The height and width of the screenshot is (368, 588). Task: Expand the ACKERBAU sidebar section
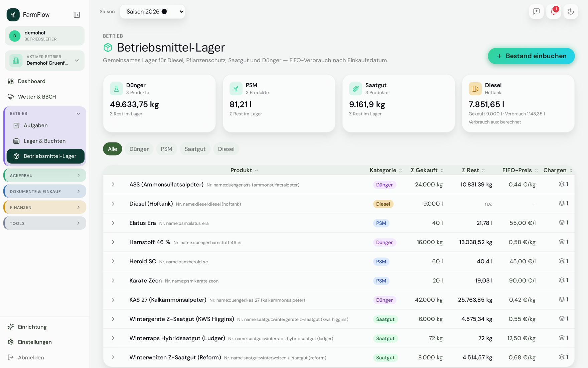(45, 175)
